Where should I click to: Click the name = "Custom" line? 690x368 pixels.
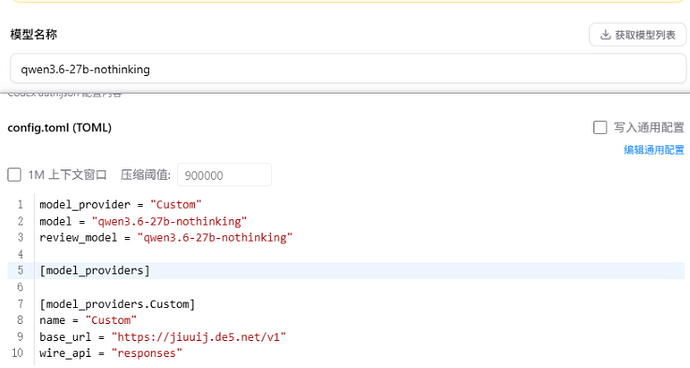coord(88,320)
